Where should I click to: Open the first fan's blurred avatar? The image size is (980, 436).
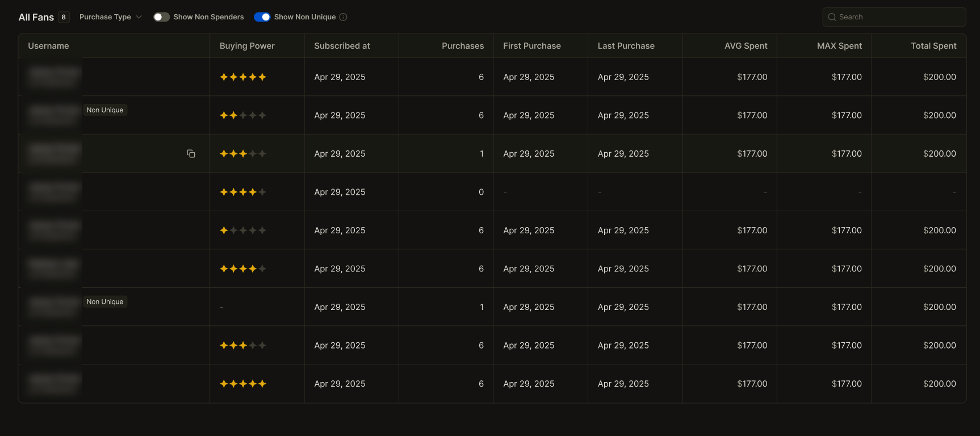point(53,77)
